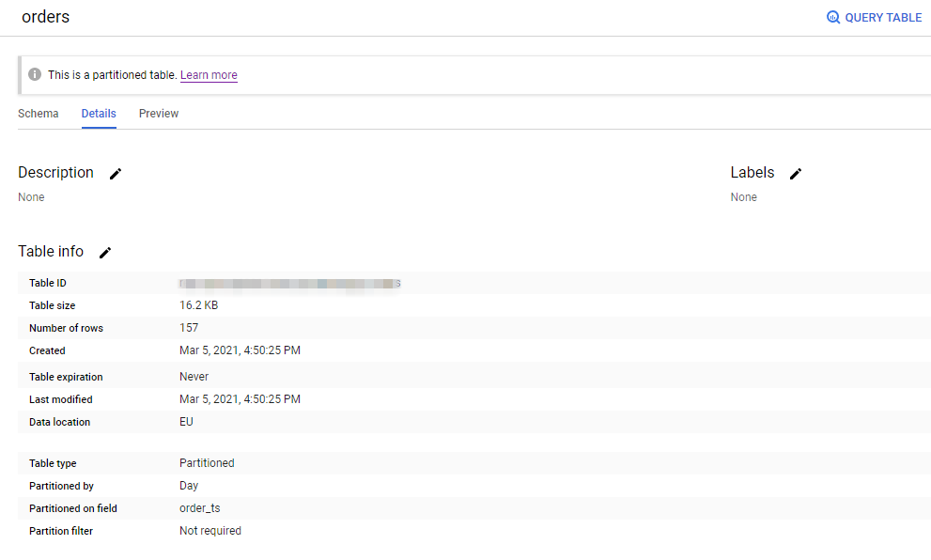Click the info icon in partitioned banner
Image resolution: width=931 pixels, height=560 pixels.
pos(35,74)
